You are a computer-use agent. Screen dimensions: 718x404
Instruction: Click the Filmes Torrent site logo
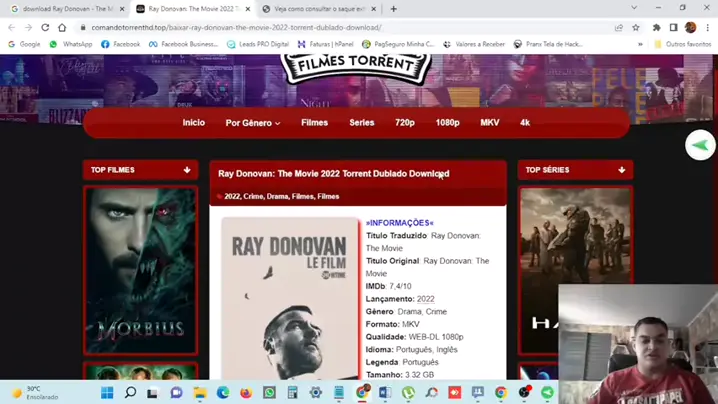point(356,68)
